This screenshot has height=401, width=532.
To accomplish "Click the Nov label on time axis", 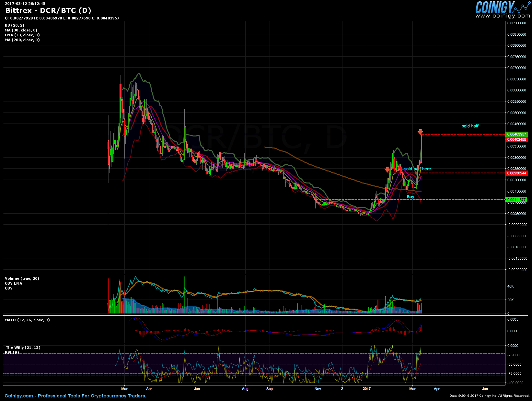I will pyautogui.click(x=318, y=389).
